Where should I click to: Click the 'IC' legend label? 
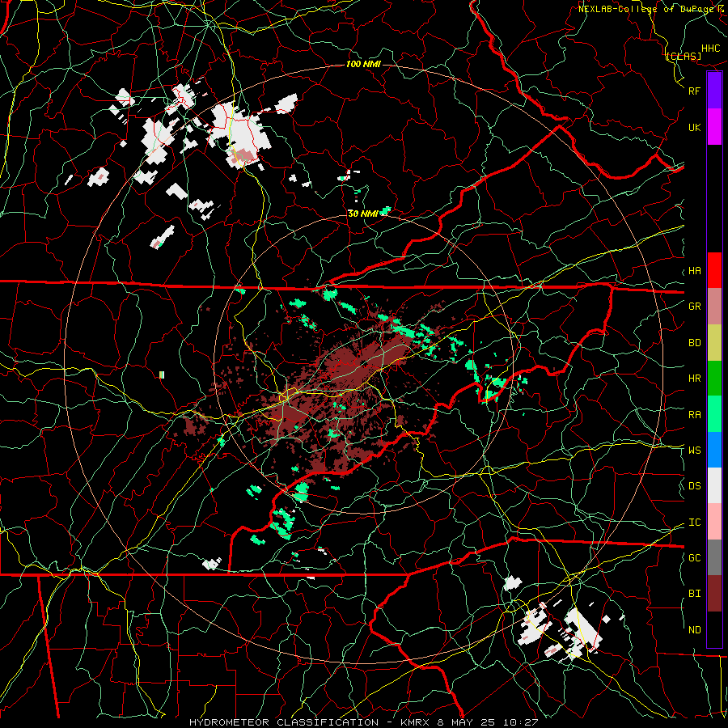pyautogui.click(x=694, y=523)
